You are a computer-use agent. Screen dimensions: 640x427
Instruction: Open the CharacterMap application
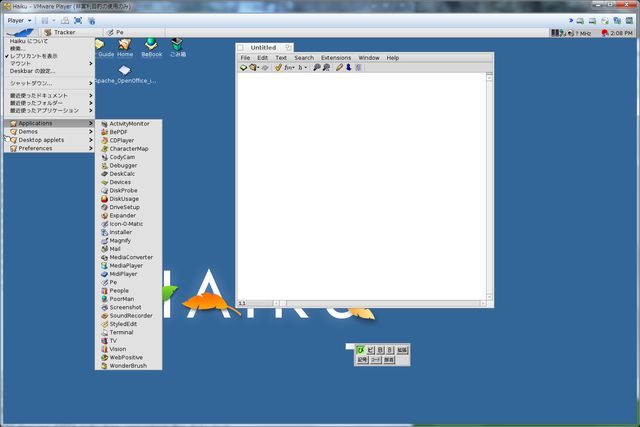[129, 149]
